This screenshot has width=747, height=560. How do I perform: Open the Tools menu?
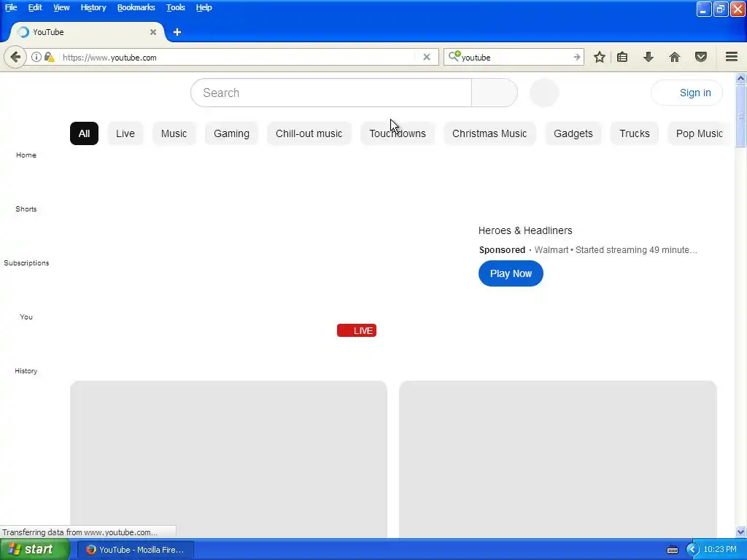tap(175, 7)
